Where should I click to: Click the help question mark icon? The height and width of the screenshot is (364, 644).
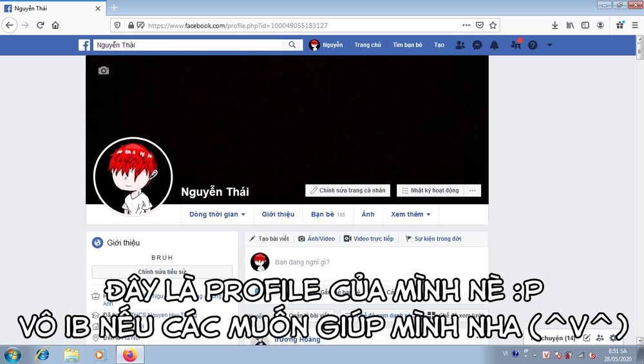[533, 45]
